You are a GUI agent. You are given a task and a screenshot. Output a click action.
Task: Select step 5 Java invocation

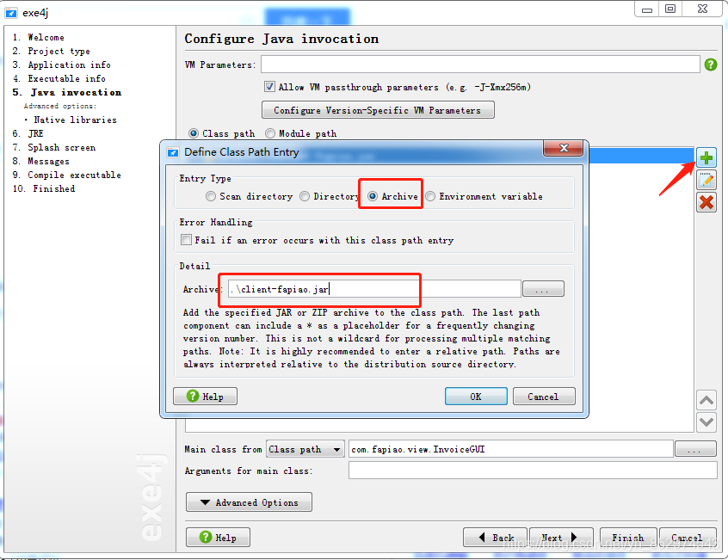[x=67, y=92]
